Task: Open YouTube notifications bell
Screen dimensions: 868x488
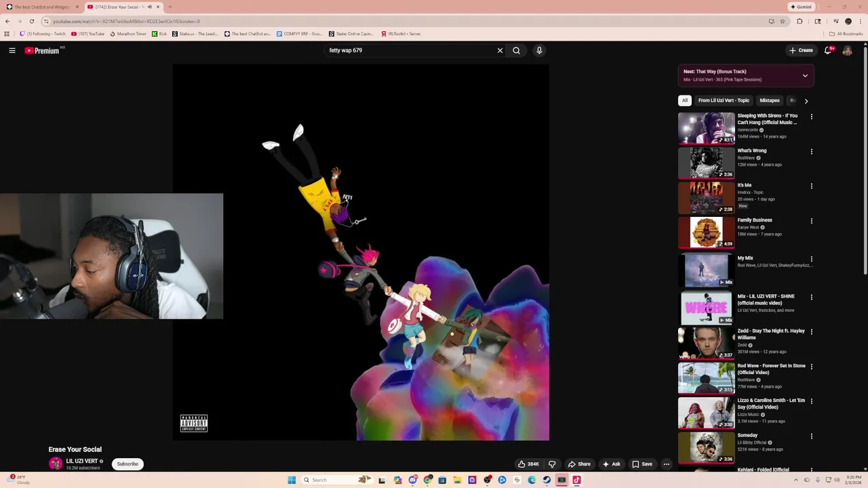Action: click(x=828, y=50)
